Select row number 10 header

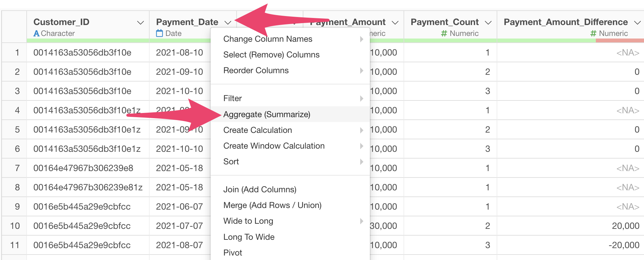click(15, 226)
